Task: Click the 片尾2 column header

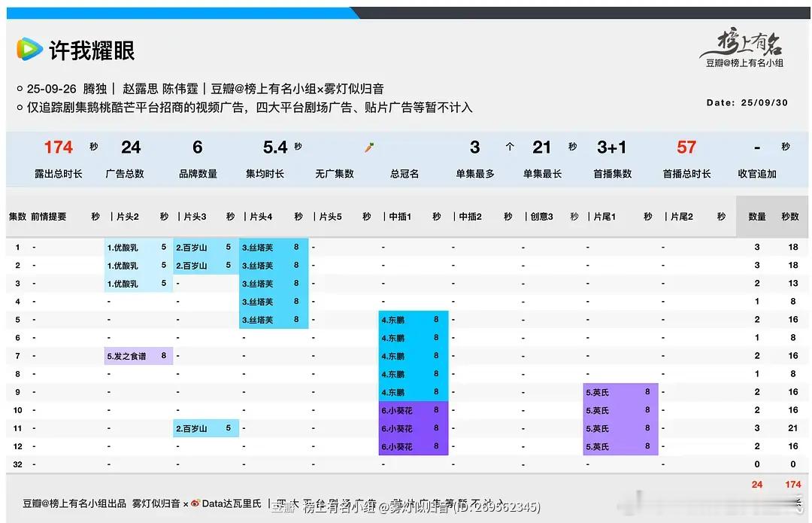Action: [x=682, y=217]
